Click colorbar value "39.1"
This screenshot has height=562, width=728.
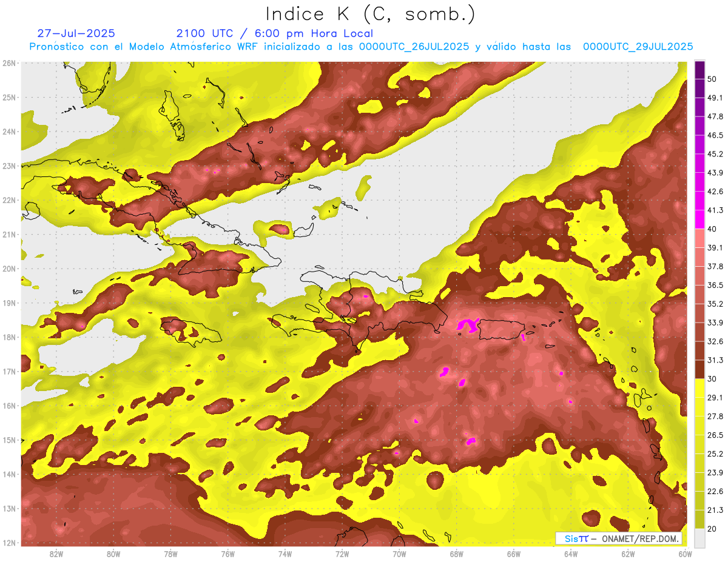pos(715,248)
